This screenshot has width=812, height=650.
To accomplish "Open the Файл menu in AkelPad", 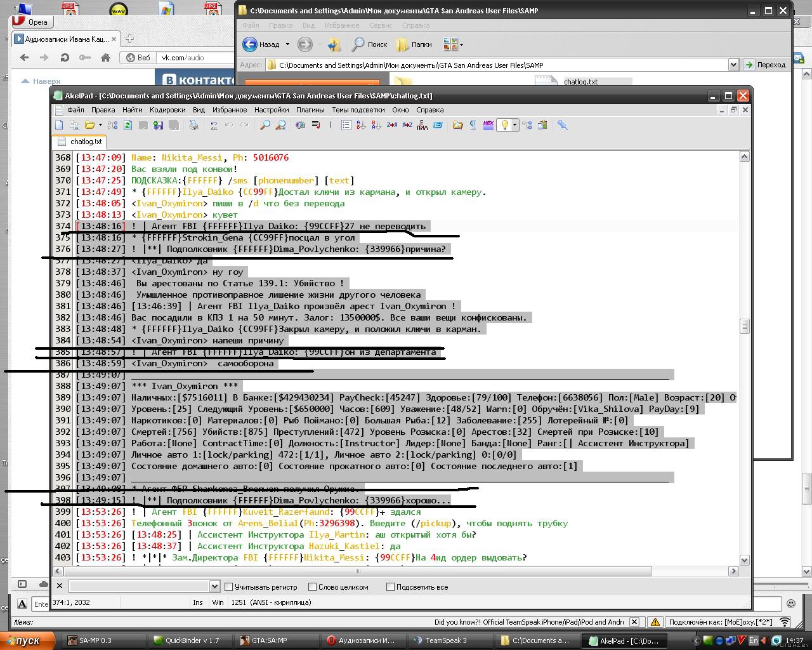I will click(x=75, y=110).
